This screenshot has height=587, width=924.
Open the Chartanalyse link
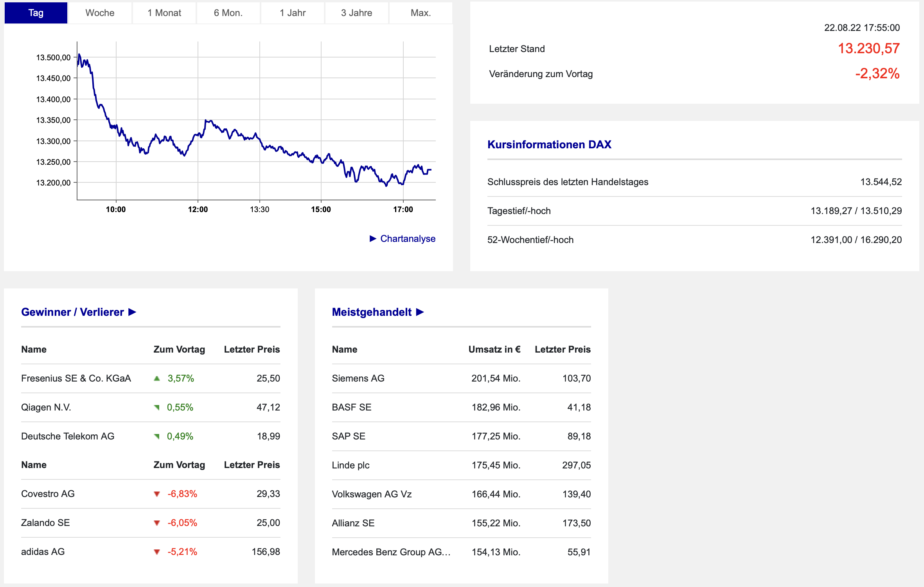pos(408,239)
